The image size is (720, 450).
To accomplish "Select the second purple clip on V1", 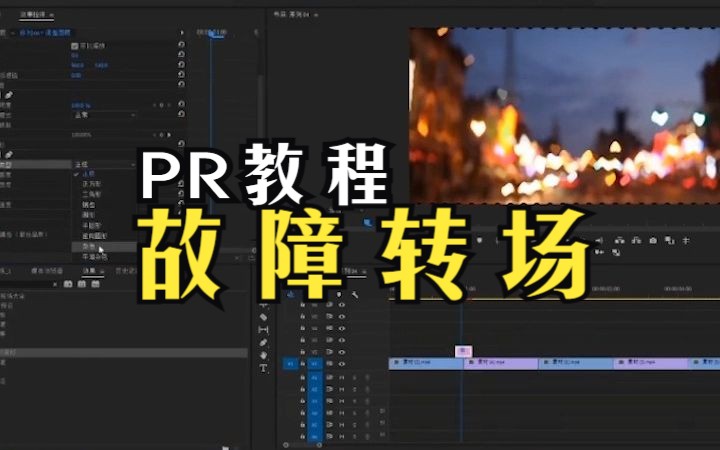I will [x=501, y=364].
